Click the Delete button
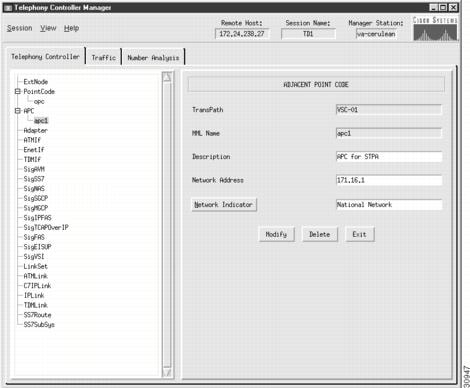Screen dimensions: 470x388 pos(319,234)
